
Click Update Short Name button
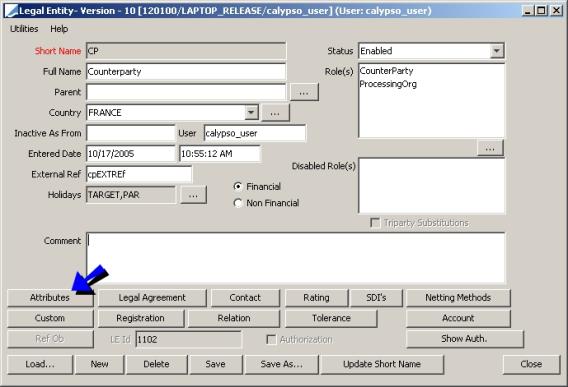click(382, 364)
